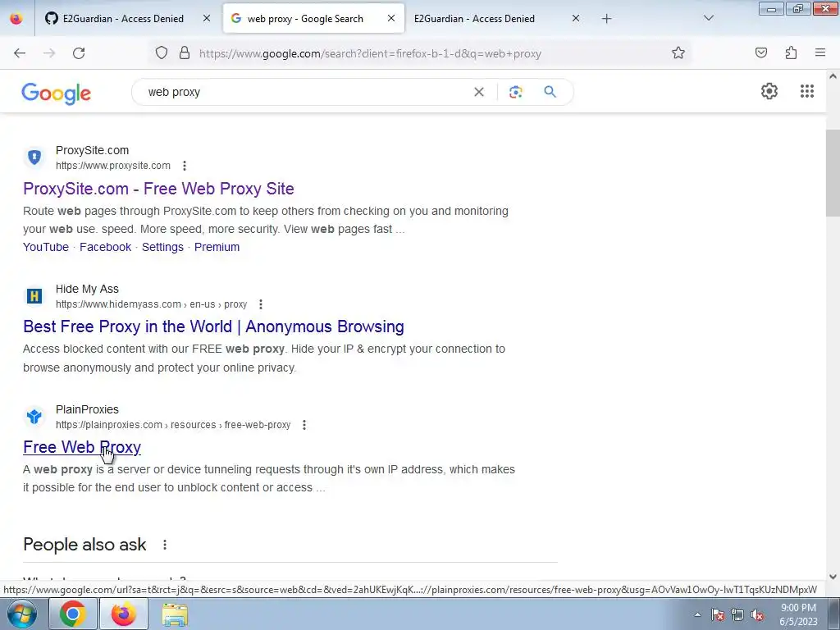This screenshot has height=630, width=840.
Task: Click in the Google search input field
Action: (305, 92)
